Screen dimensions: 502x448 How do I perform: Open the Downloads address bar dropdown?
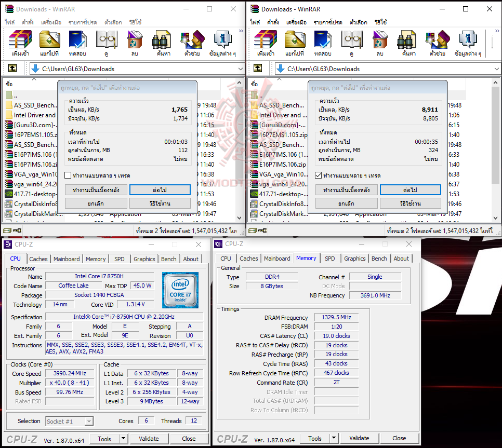(x=240, y=68)
